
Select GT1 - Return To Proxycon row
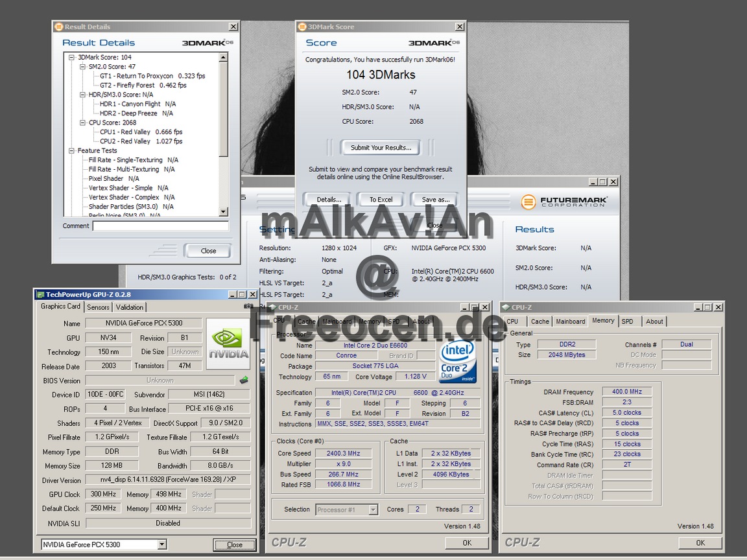(152, 76)
